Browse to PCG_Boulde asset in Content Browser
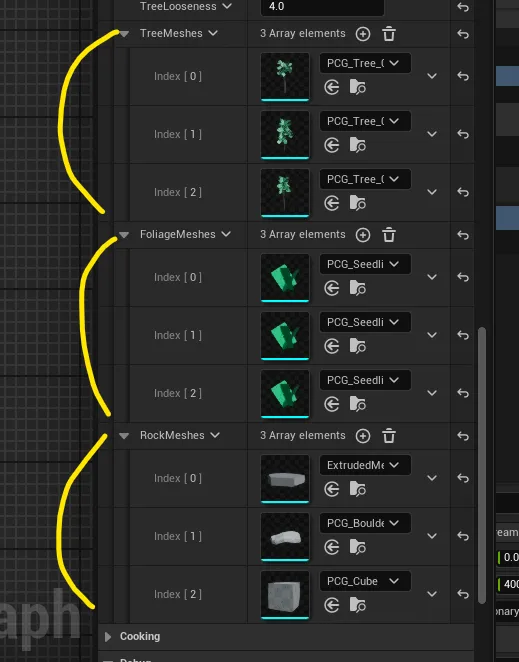This screenshot has height=662, width=519. (357, 547)
